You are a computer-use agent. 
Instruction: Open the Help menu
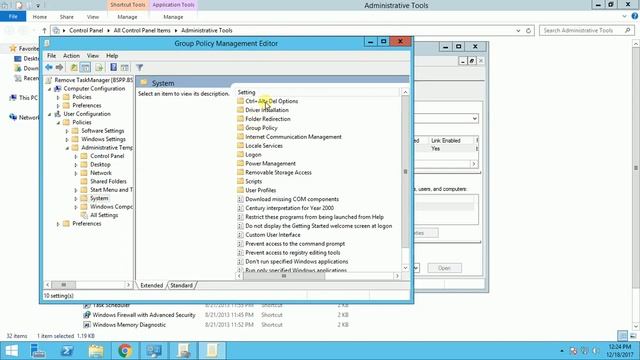pos(112,56)
